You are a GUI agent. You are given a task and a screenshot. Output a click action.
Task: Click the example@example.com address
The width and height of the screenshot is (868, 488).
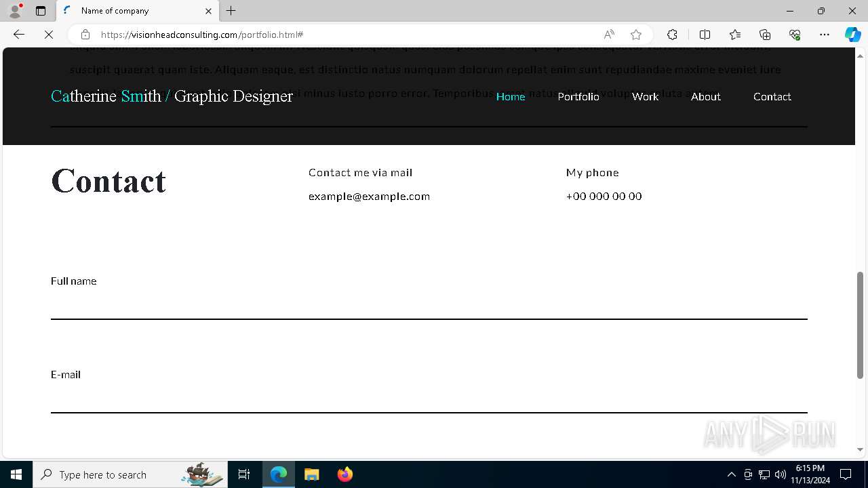369,196
